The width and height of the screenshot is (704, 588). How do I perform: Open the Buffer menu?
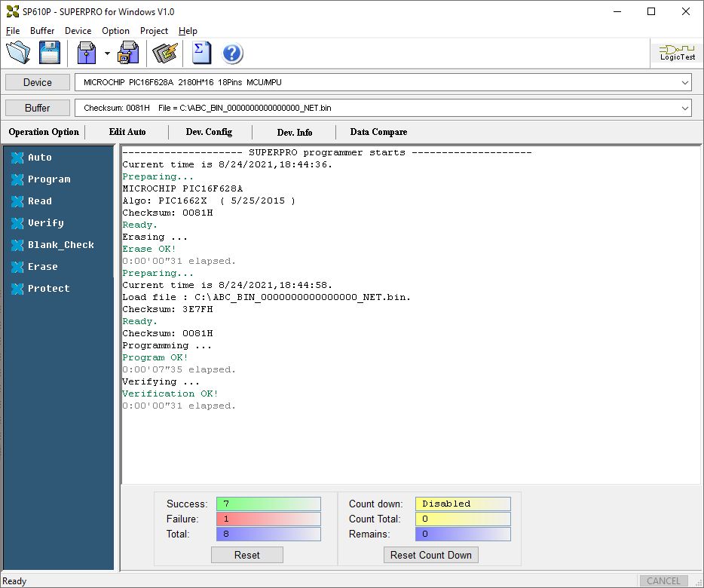click(42, 31)
